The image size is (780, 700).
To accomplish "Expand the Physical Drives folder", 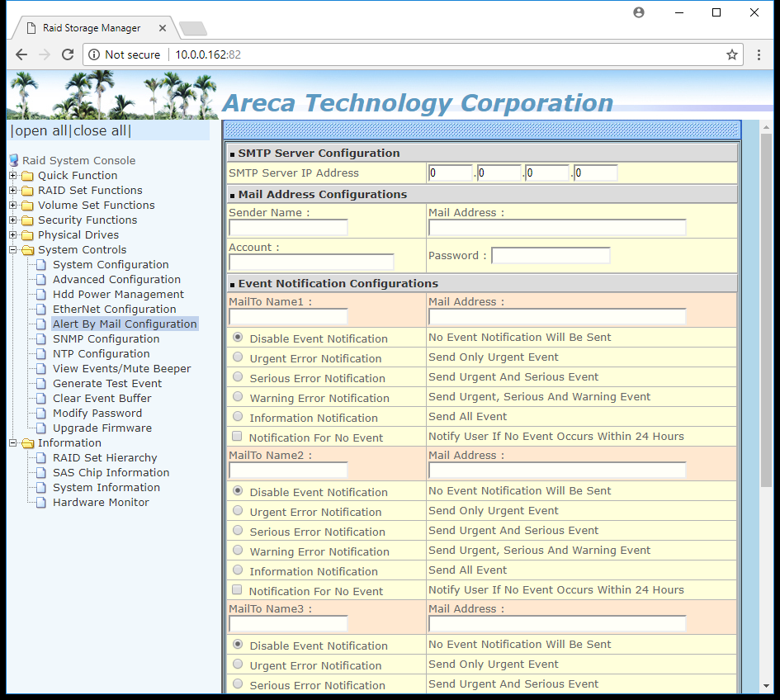I will coord(13,234).
